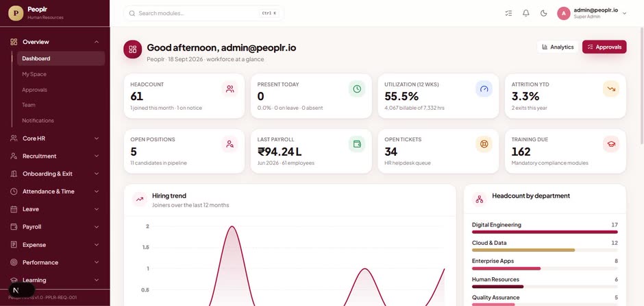
Task: Focus the Search modules field
Action: tap(203, 13)
